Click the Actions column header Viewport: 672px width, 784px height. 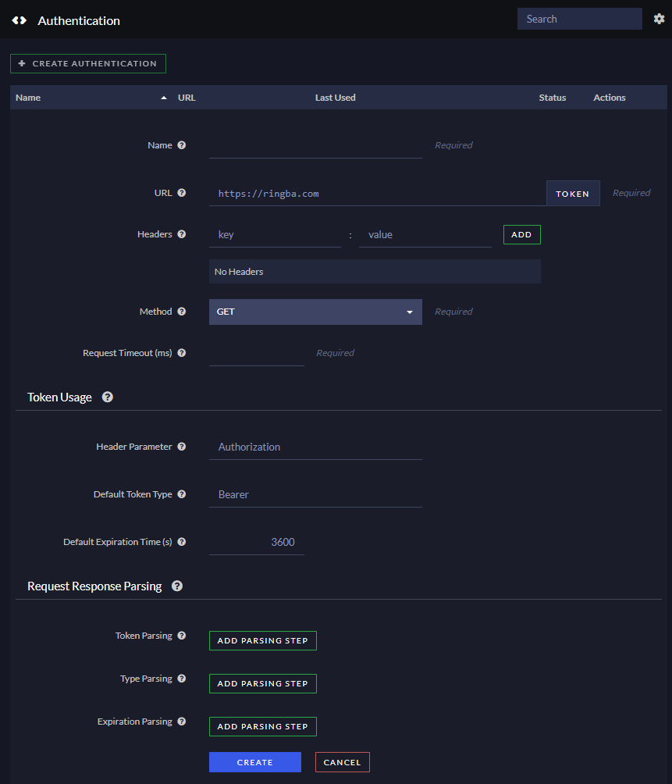point(609,98)
